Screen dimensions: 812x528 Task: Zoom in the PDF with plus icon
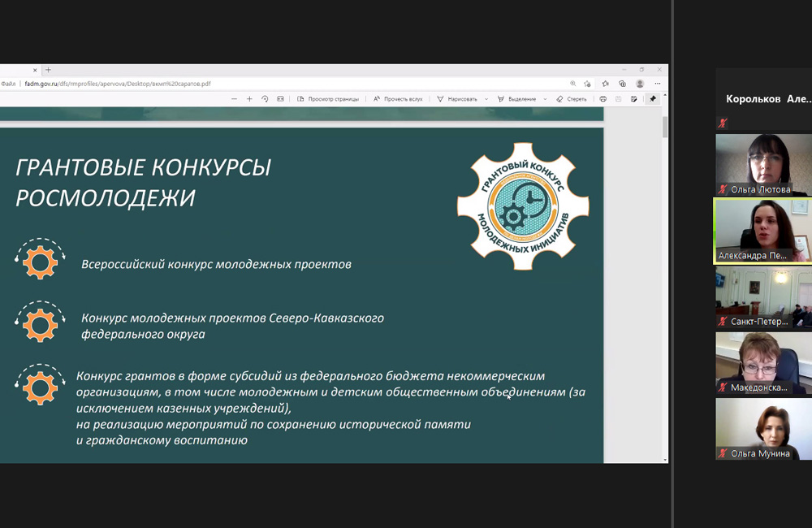point(249,99)
